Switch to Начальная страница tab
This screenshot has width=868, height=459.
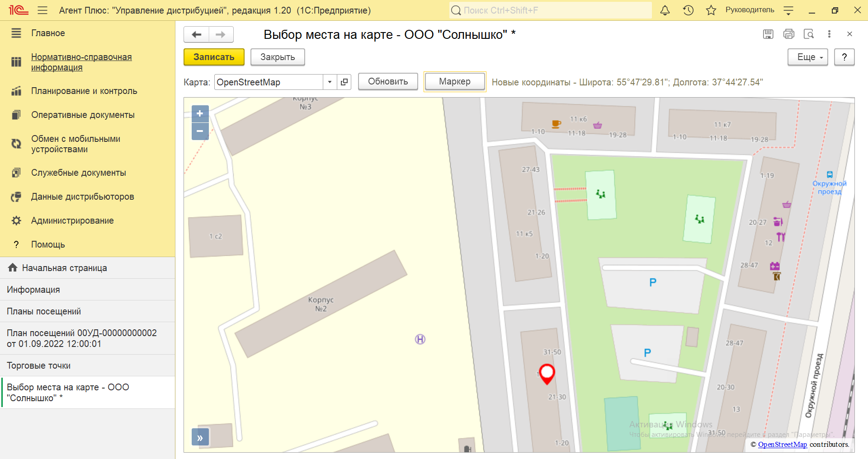(88, 268)
